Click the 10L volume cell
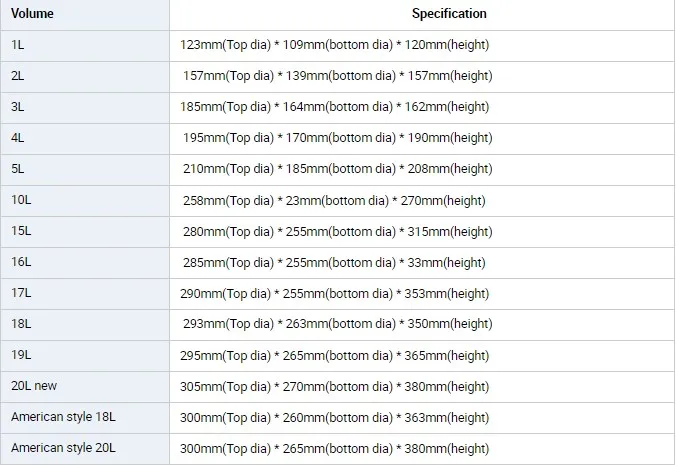The width and height of the screenshot is (676, 465). 21,200
